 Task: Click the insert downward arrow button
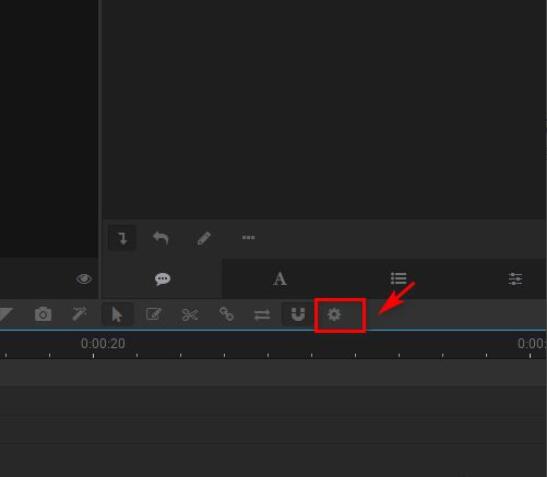tap(122, 238)
